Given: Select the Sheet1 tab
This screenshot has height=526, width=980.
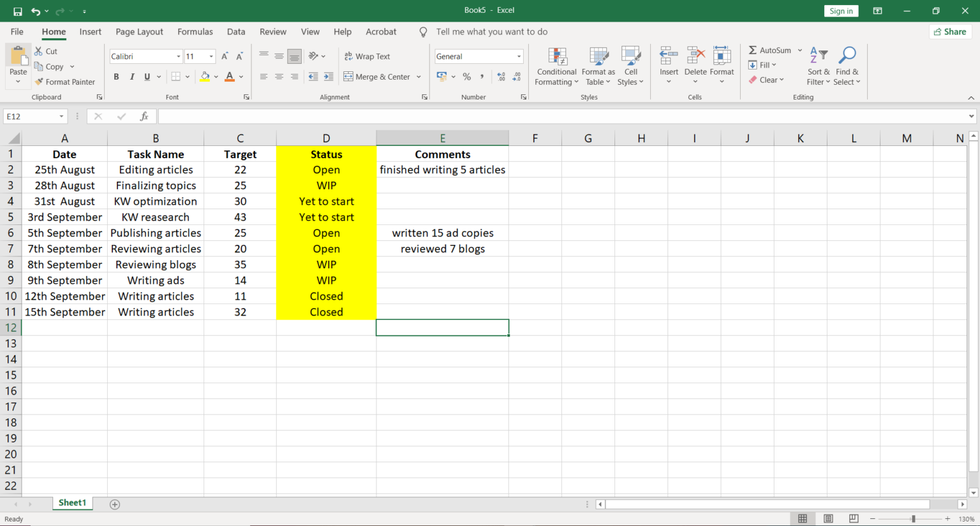Looking at the screenshot, I should coord(72,502).
